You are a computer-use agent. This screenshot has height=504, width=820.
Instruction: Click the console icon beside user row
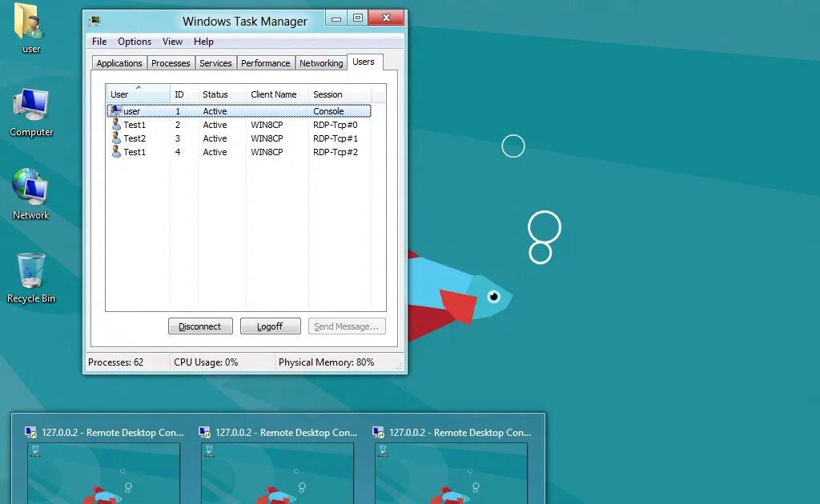[x=115, y=110]
